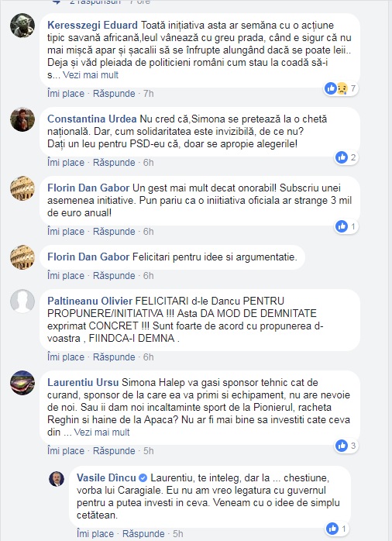Like Vasile Dîncu's reply via Îmi place
Viewport: 392px width, 541px height.
coord(95,534)
